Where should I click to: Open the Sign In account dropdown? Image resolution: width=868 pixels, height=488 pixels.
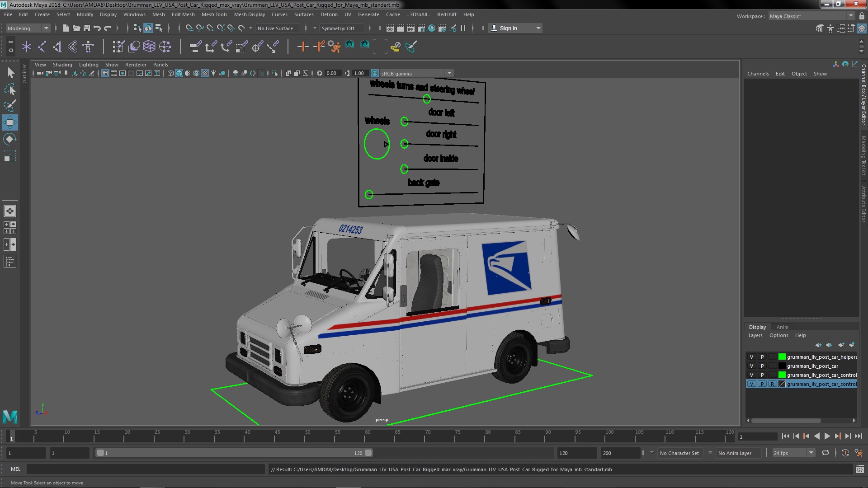[x=515, y=28]
